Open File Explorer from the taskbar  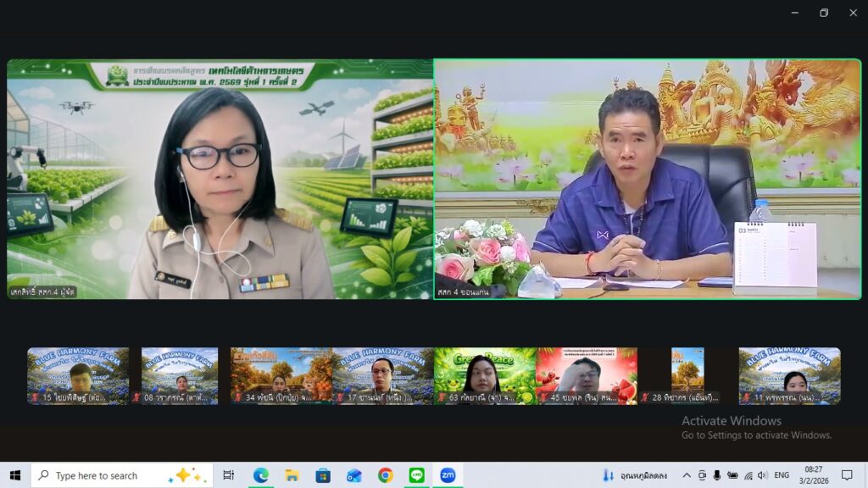[292, 475]
